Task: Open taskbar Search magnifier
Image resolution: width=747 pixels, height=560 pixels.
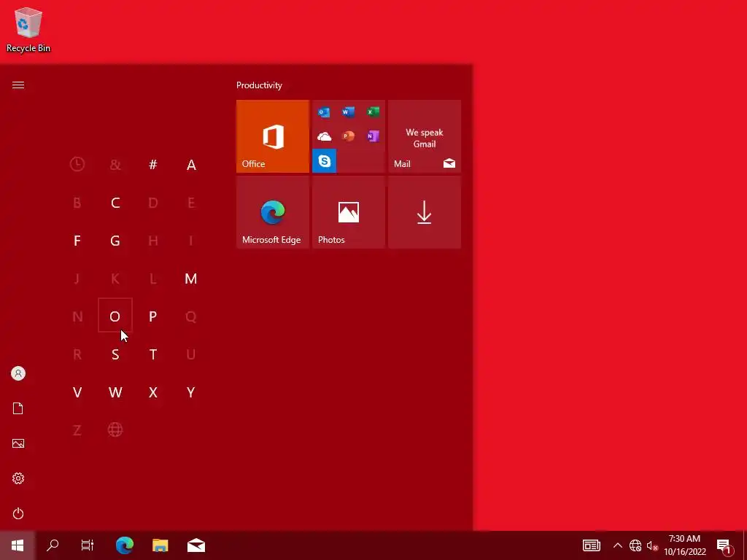Action: [x=53, y=545]
